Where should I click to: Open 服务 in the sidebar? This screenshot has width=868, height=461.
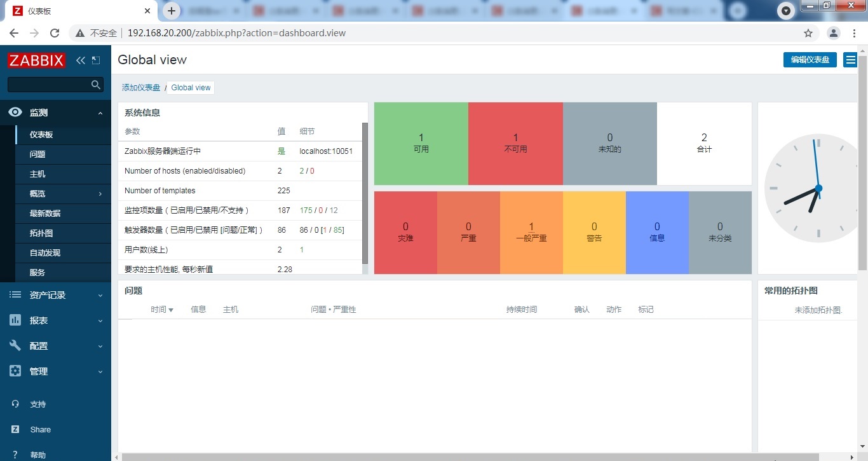point(63,273)
